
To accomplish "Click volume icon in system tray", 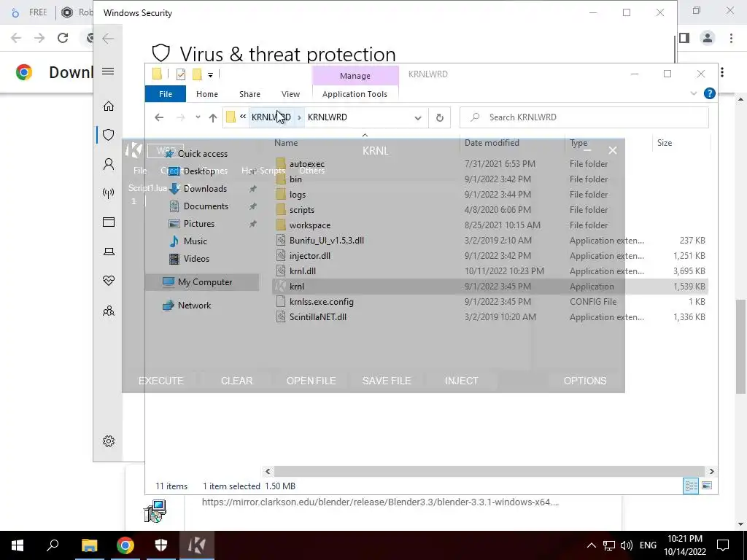I will [x=627, y=545].
